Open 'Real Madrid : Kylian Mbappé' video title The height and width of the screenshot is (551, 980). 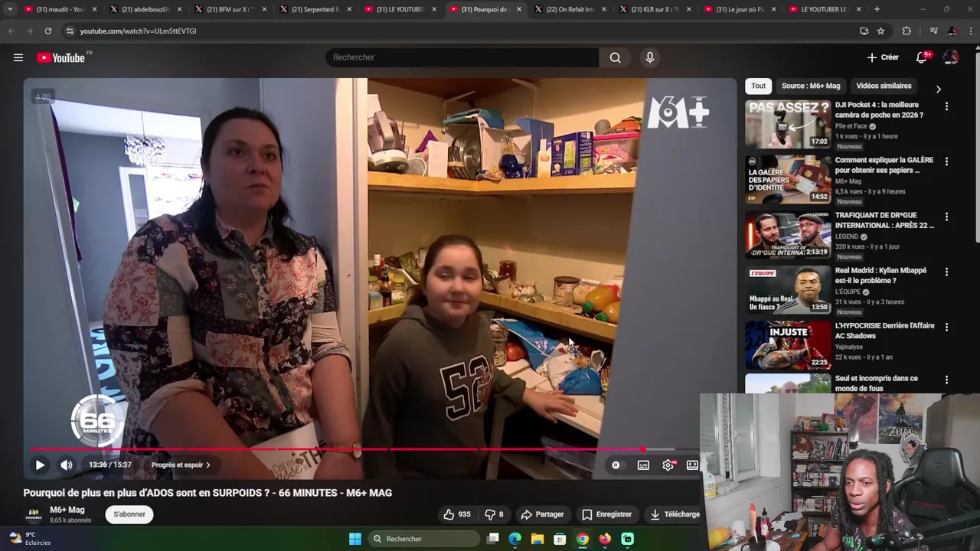click(x=881, y=275)
